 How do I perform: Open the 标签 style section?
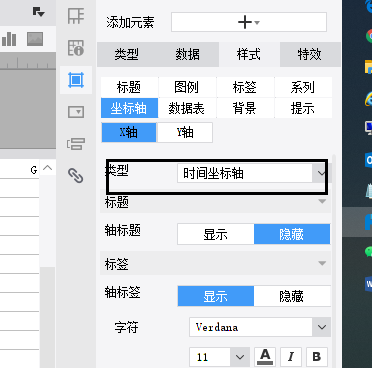tap(245, 87)
